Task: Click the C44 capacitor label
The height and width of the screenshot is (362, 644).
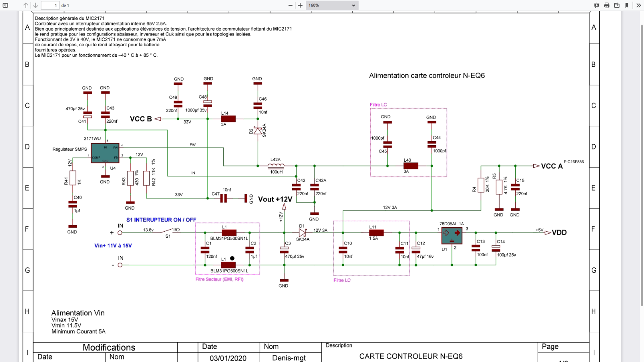Action: pyautogui.click(x=437, y=138)
